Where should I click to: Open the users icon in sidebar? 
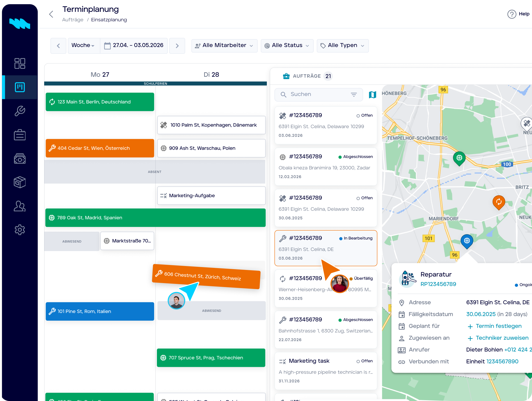20,206
